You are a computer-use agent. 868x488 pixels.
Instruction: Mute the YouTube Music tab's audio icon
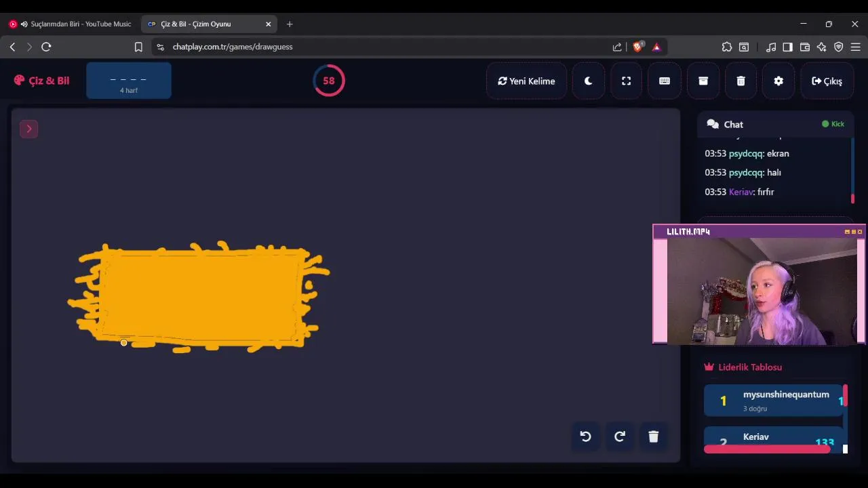click(24, 24)
